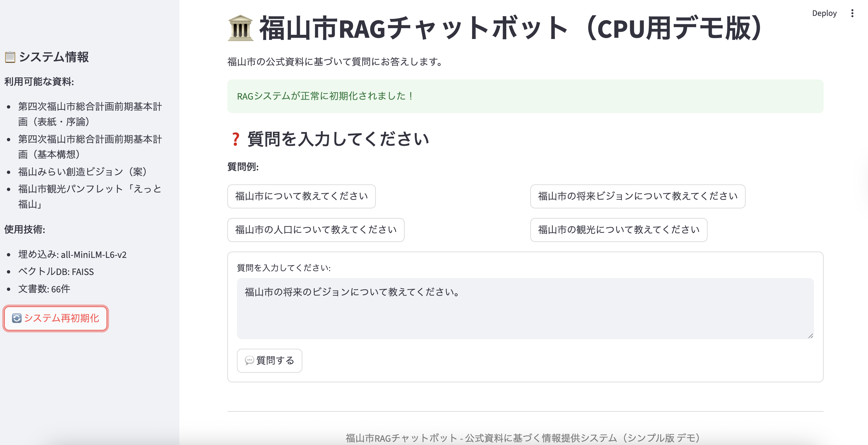The height and width of the screenshot is (445, 868).
Task: Click the Deploy button
Action: pos(824,13)
